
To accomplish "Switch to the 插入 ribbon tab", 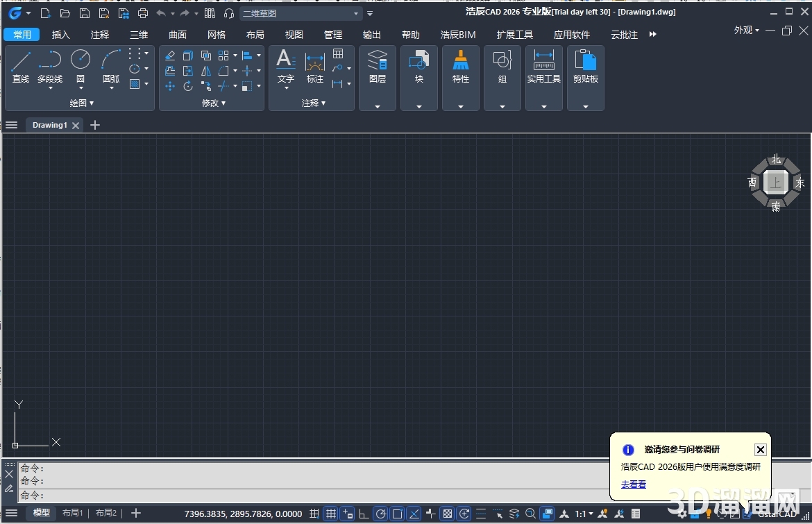I will tap(61, 35).
